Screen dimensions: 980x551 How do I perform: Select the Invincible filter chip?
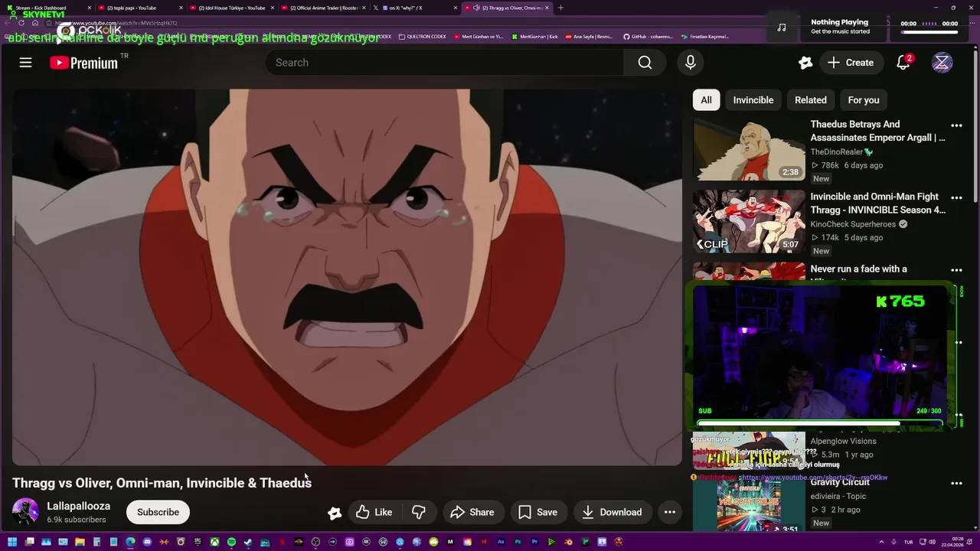click(x=753, y=100)
